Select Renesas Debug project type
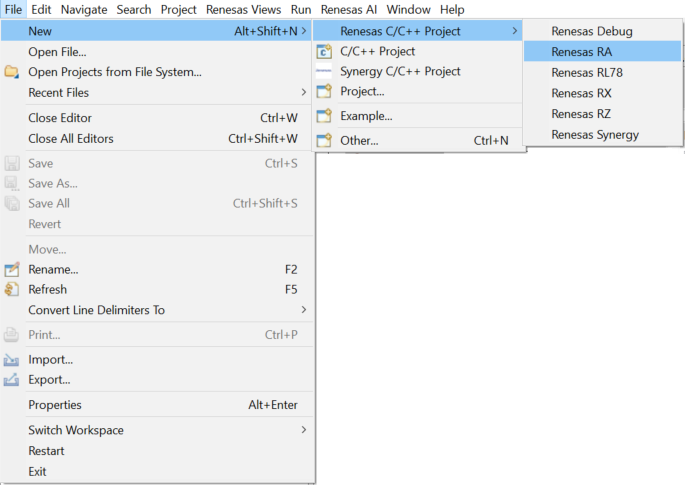This screenshot has width=685, height=485. pos(602,31)
